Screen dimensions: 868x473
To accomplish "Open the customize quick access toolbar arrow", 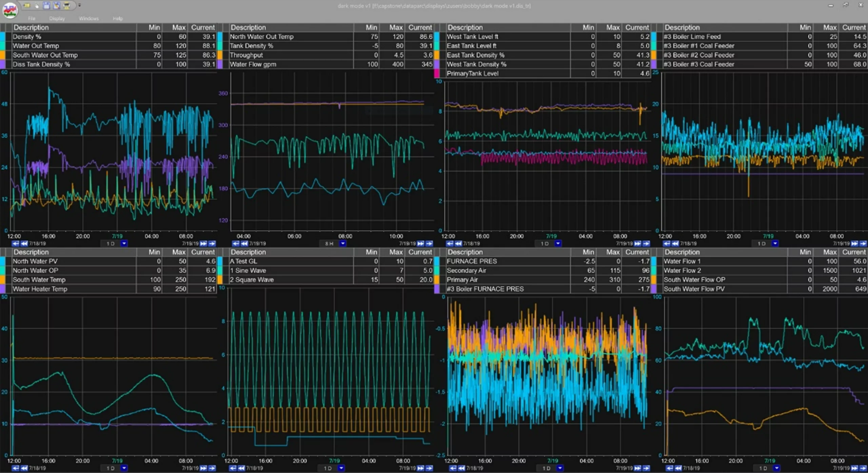I will [x=79, y=5].
